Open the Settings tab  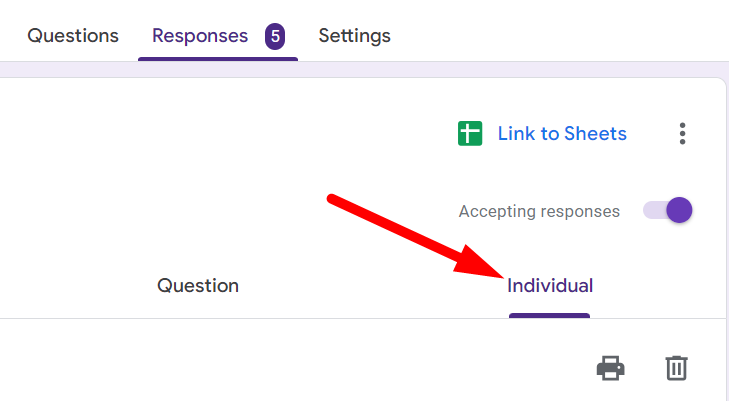click(354, 36)
